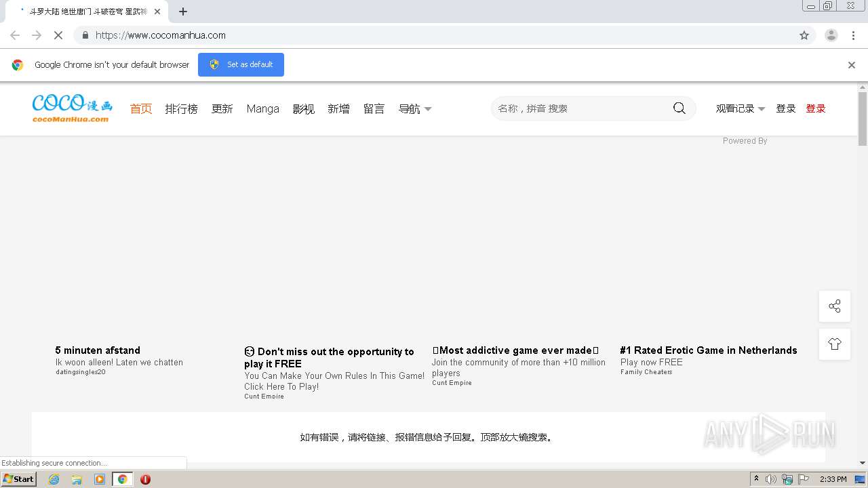Click the 'Powered By' label

click(745, 141)
